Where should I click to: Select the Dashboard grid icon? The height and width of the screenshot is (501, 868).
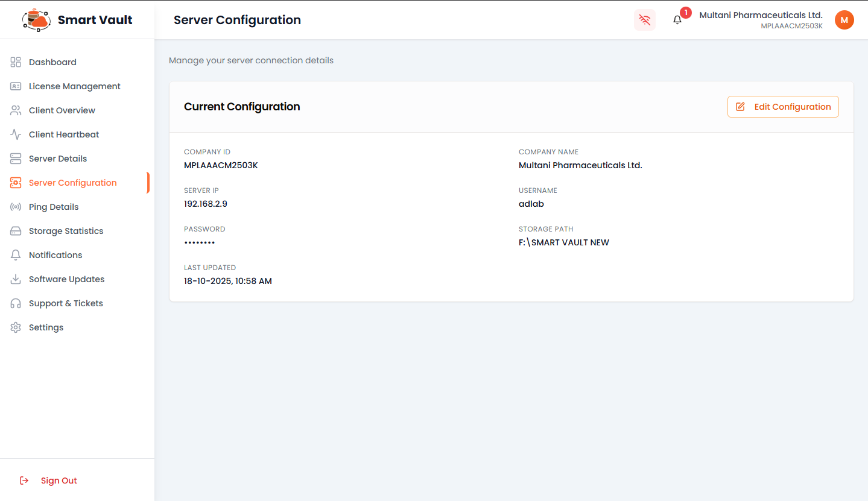pos(15,62)
